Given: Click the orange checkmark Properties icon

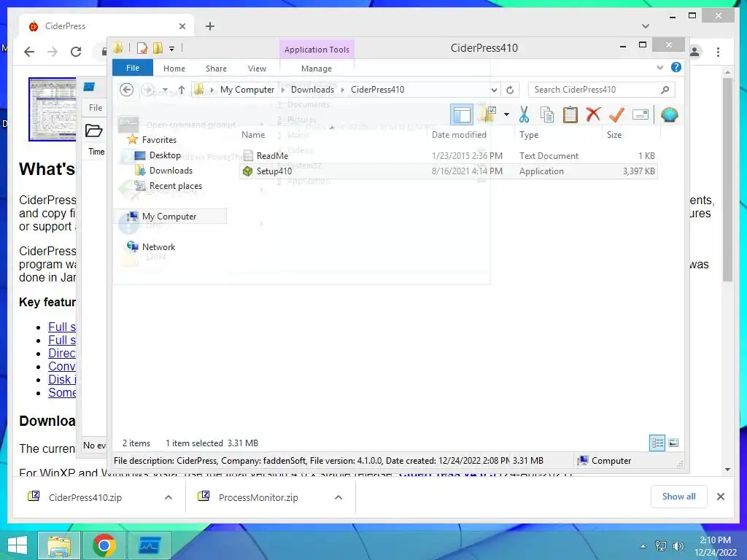Looking at the screenshot, I should (616, 114).
